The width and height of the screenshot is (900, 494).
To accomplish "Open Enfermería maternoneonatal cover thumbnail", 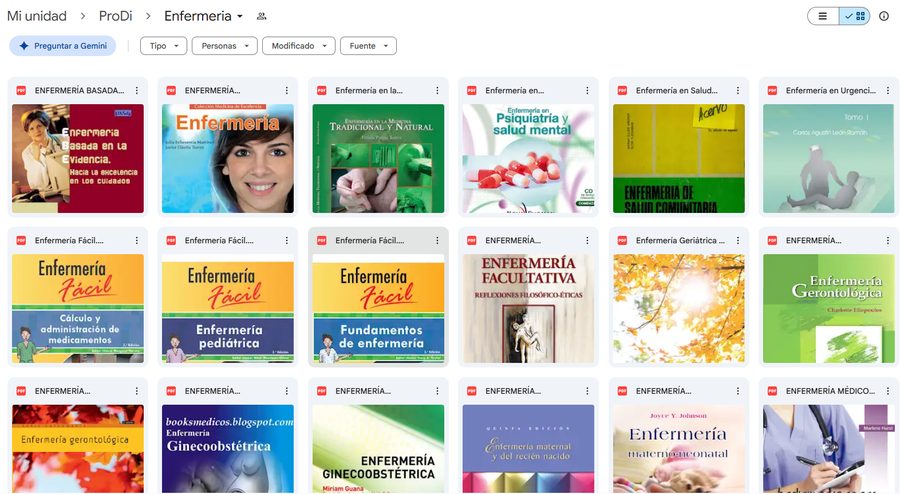I will click(x=679, y=449).
